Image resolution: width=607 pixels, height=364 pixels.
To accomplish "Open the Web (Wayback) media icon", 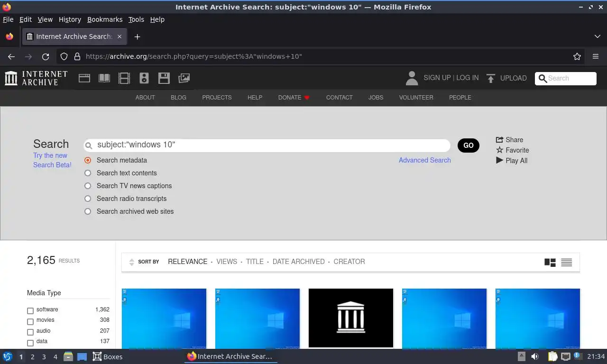I will 84,78.
